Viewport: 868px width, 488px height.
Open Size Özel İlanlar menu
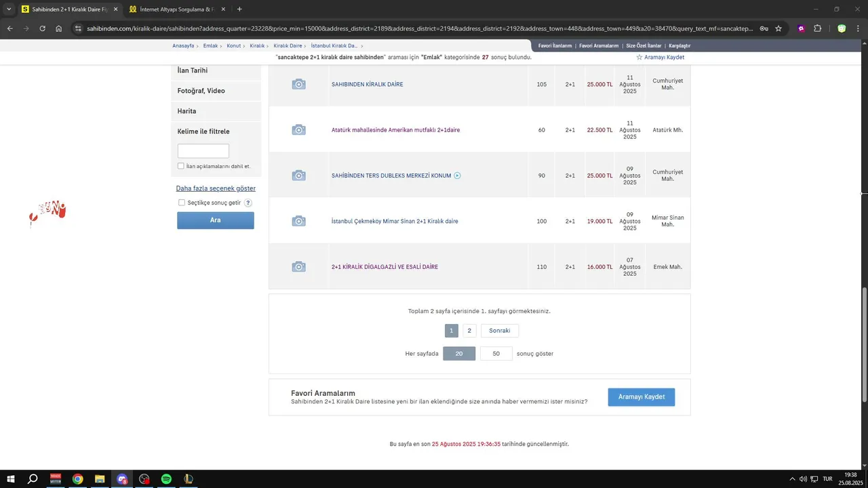[x=644, y=45]
